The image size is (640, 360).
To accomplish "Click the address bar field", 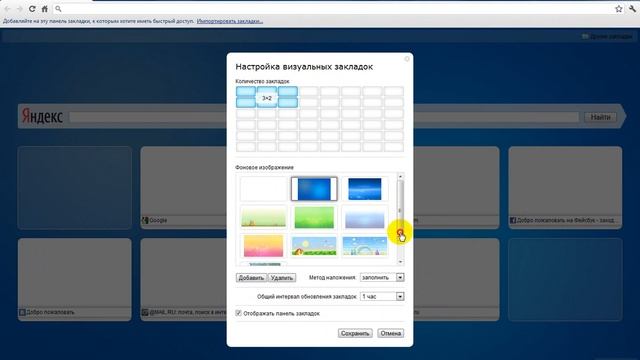I will pyautogui.click(x=339, y=9).
